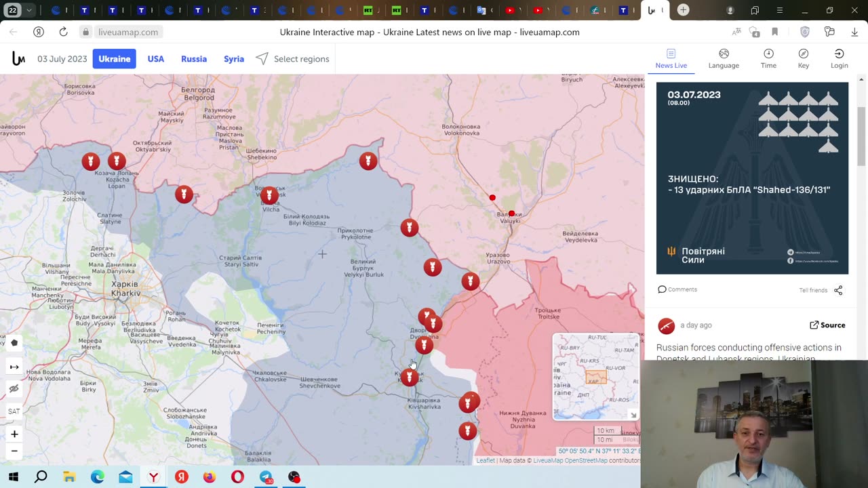Click the share icon beside Tell friends
This screenshot has height=488, width=868.
click(x=838, y=290)
